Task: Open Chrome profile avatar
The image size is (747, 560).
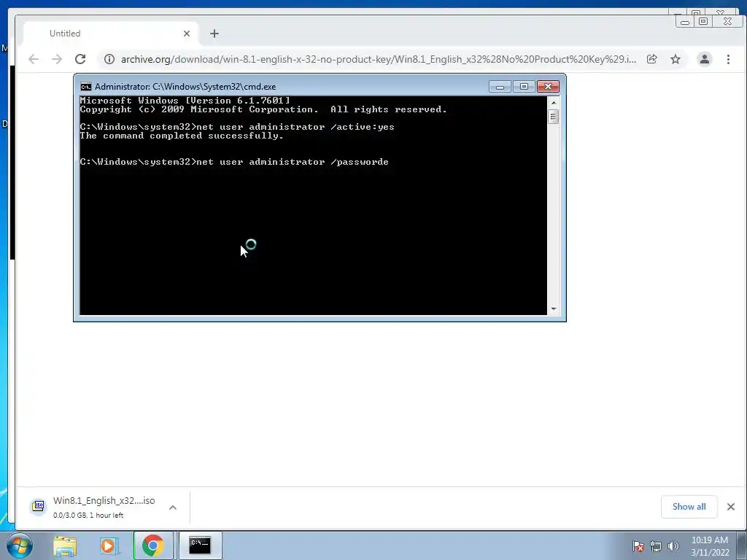Action: [705, 59]
